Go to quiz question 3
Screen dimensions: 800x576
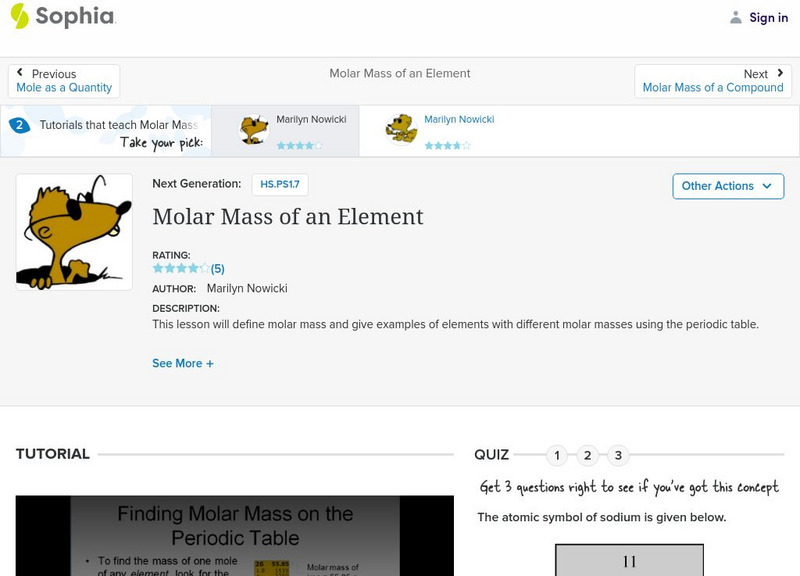[618, 456]
